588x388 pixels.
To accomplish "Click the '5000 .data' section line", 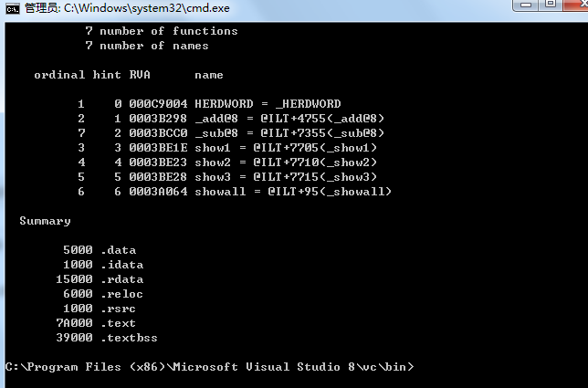I will [100, 250].
